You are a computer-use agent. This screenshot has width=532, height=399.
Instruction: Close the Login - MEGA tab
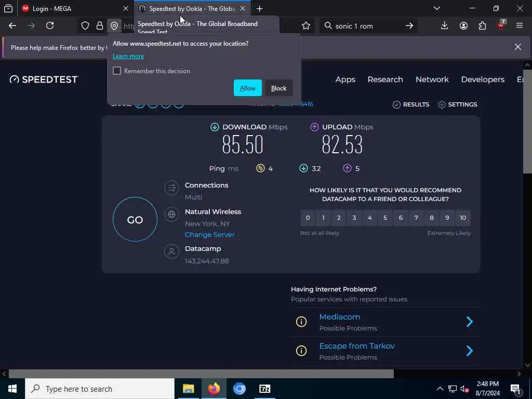126,9
